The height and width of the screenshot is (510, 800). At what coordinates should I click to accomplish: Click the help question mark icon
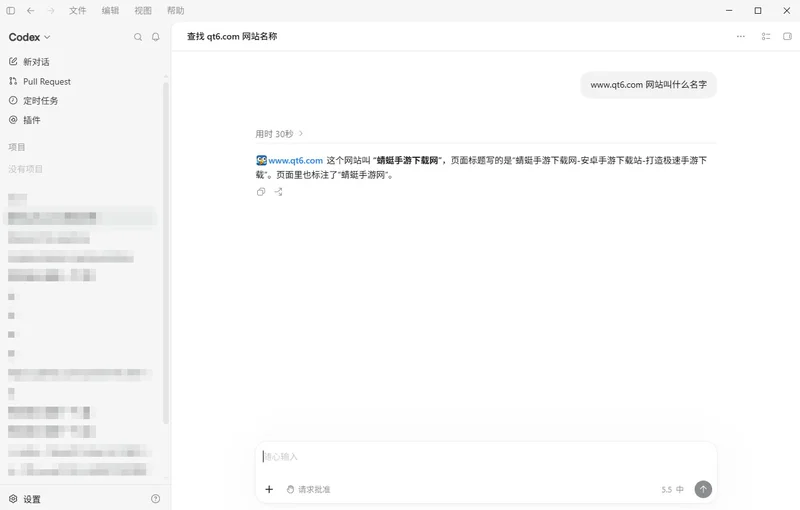(156, 499)
